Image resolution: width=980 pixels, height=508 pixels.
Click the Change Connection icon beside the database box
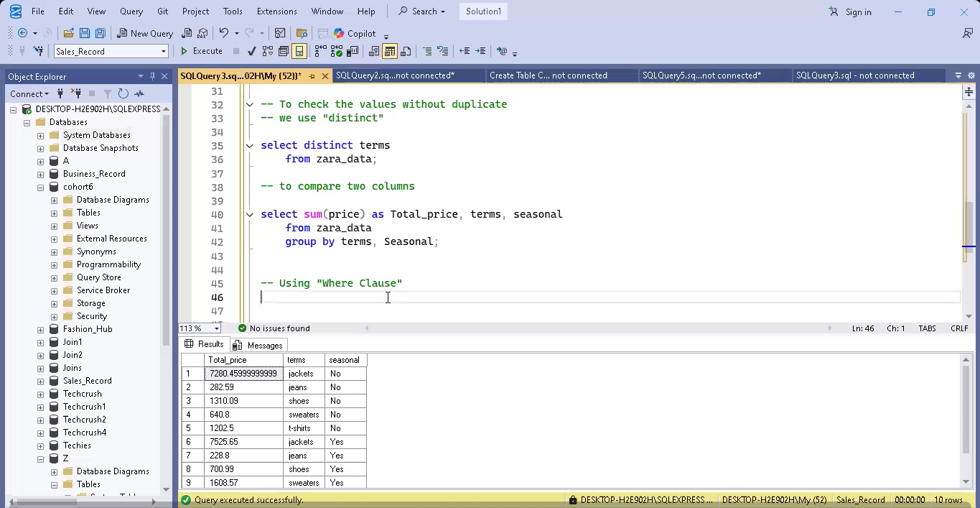click(38, 51)
